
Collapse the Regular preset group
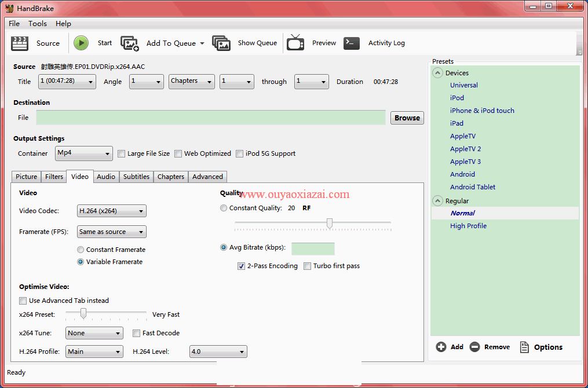tap(437, 201)
